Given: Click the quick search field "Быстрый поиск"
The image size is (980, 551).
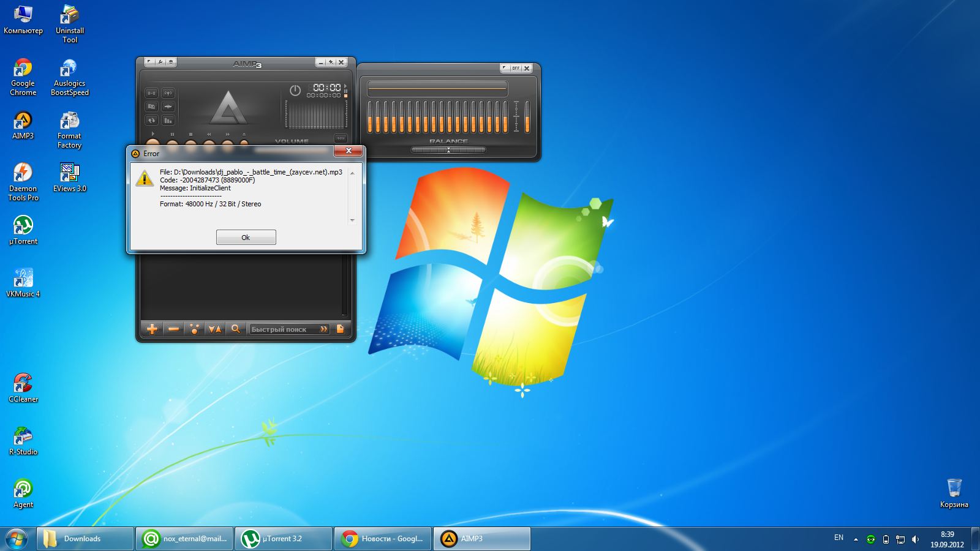Looking at the screenshot, I should (x=283, y=329).
